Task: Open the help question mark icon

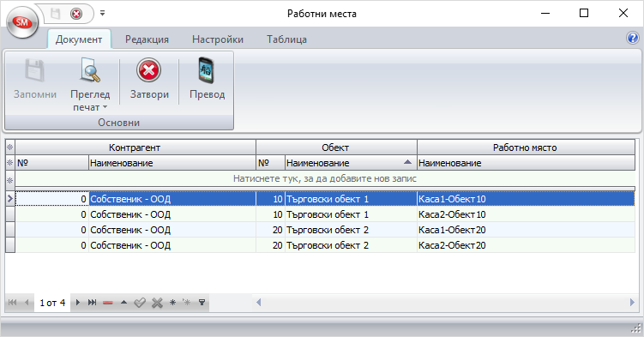Action: pos(633,39)
